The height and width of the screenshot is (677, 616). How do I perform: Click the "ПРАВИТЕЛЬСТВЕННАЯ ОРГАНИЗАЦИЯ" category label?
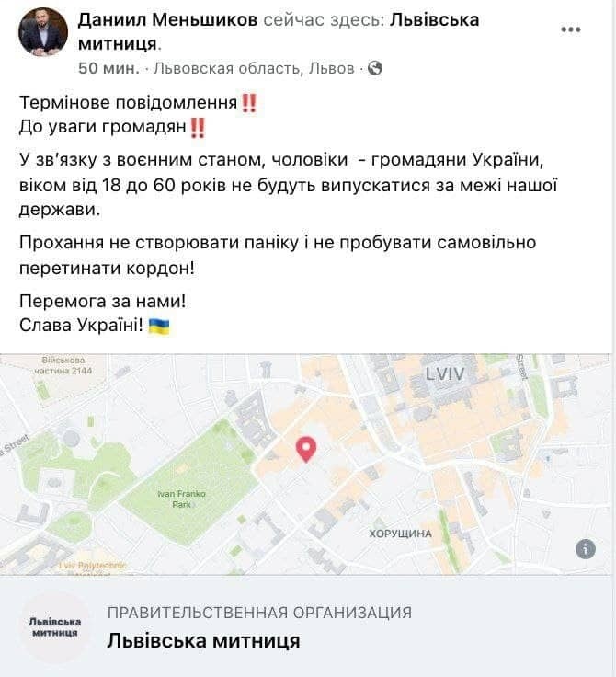(x=259, y=613)
